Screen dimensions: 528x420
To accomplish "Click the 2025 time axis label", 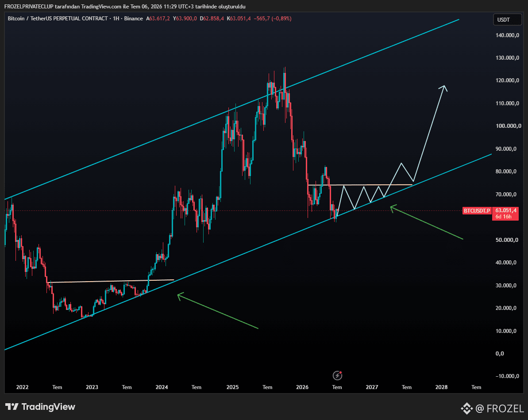I will 232,387.
